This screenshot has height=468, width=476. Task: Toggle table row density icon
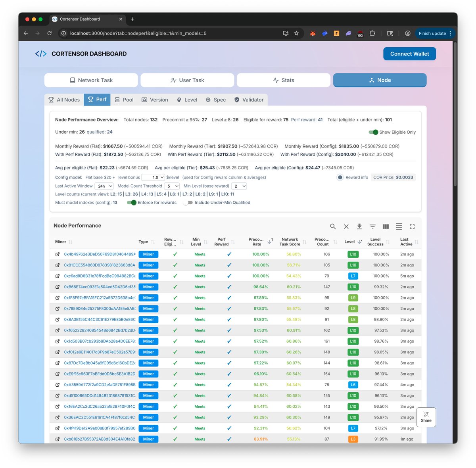(x=399, y=226)
